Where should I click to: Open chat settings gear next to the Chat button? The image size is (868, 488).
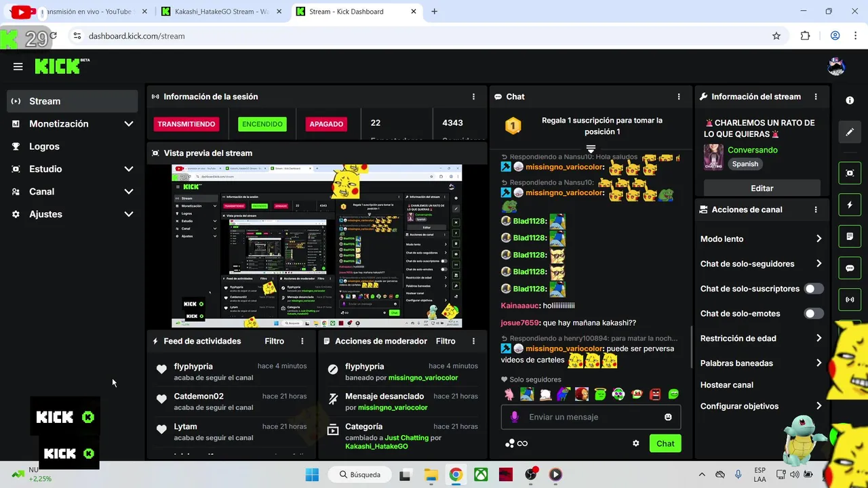(636, 443)
